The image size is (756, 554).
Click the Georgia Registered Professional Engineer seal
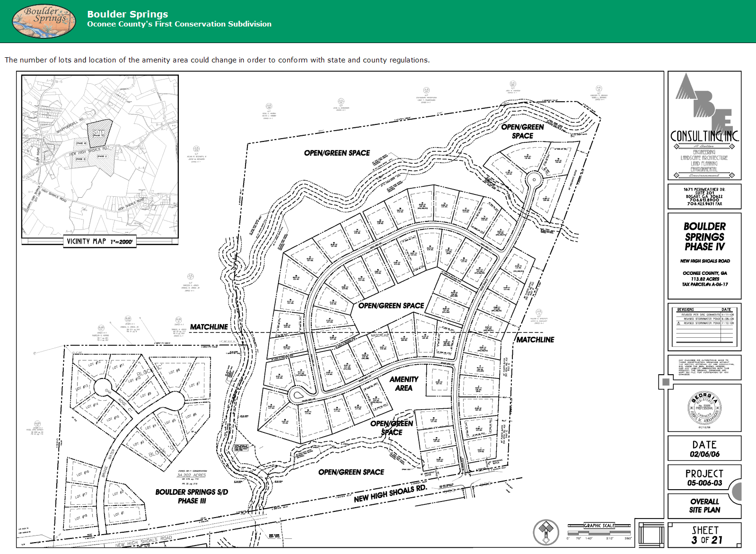click(x=704, y=407)
